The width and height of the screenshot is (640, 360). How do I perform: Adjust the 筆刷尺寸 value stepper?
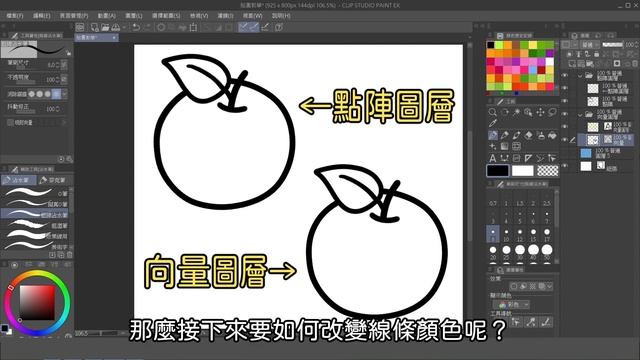(58, 64)
